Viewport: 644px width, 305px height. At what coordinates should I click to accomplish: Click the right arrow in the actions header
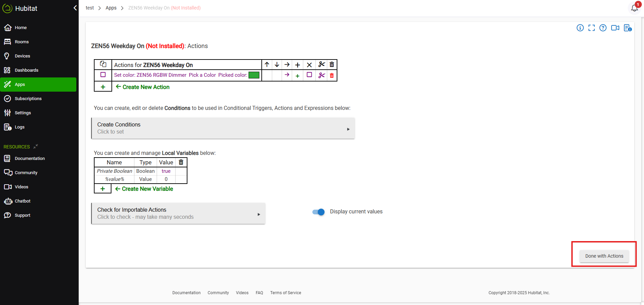(x=287, y=65)
